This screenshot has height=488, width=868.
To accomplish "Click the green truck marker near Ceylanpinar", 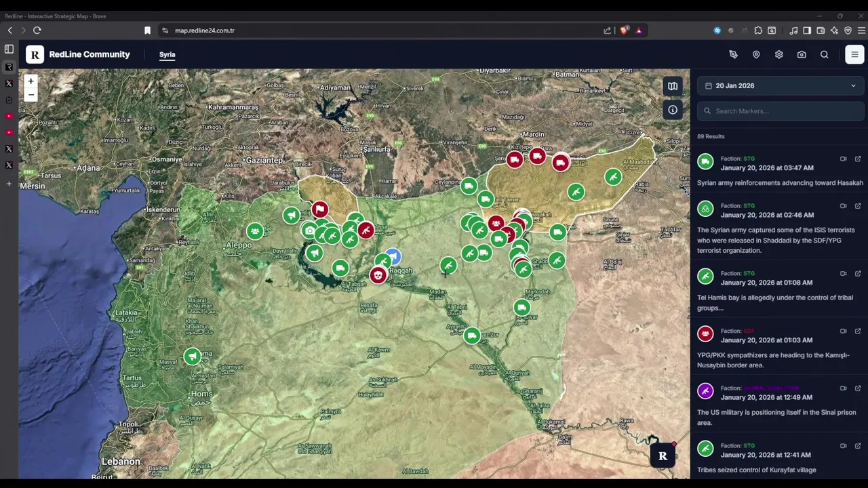I will 469,186.
